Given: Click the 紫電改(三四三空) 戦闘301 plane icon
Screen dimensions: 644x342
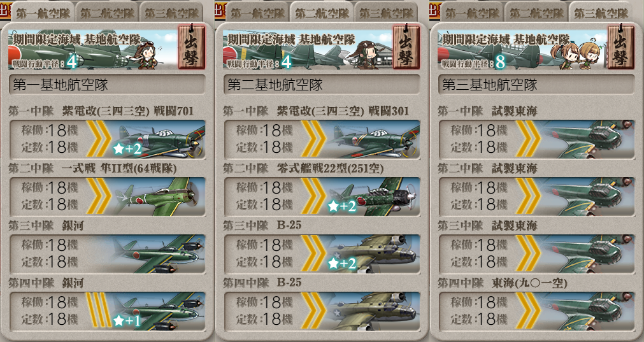Looking at the screenshot, I should point(373,139).
